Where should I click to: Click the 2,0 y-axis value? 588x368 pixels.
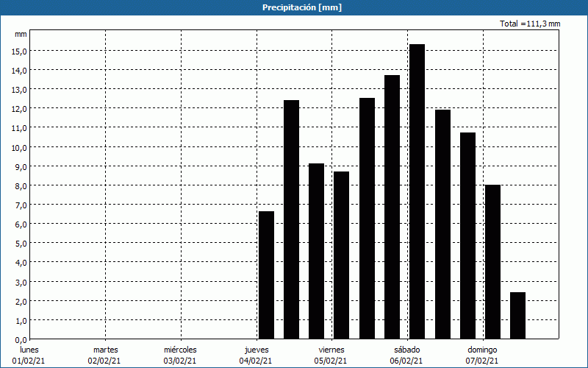click(21, 301)
